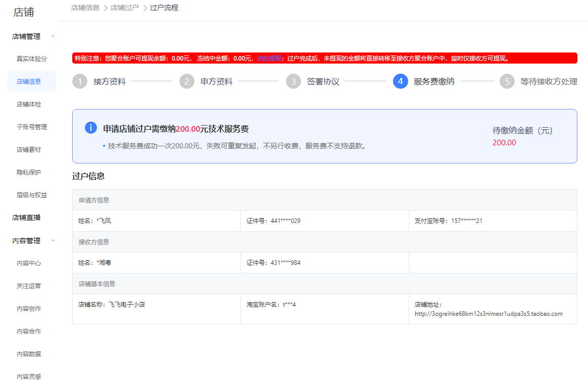This screenshot has height=391, width=588.
Task: Open 店铺直播 in the sidebar
Action: click(x=26, y=218)
